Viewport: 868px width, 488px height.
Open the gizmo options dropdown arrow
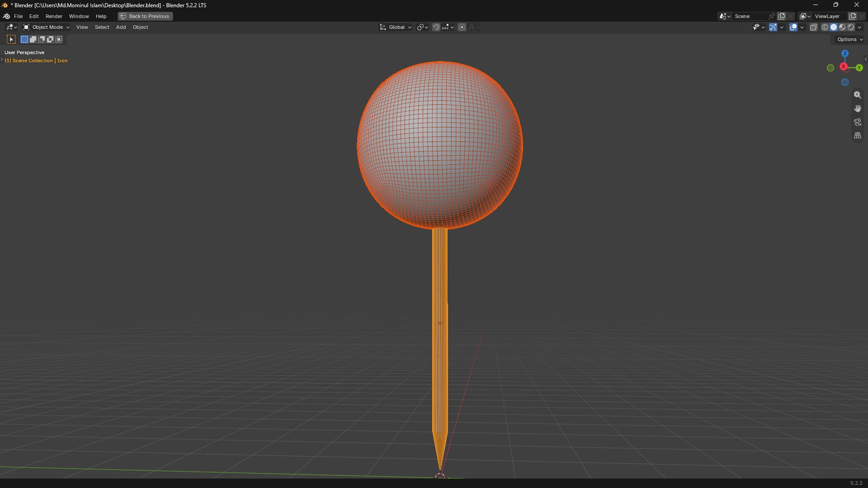click(782, 27)
